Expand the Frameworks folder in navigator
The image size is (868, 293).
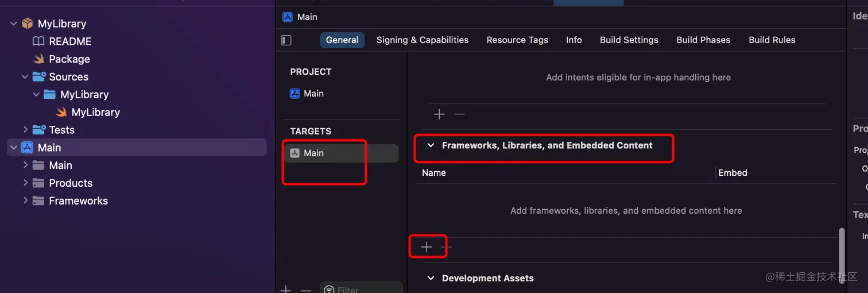[x=25, y=201]
